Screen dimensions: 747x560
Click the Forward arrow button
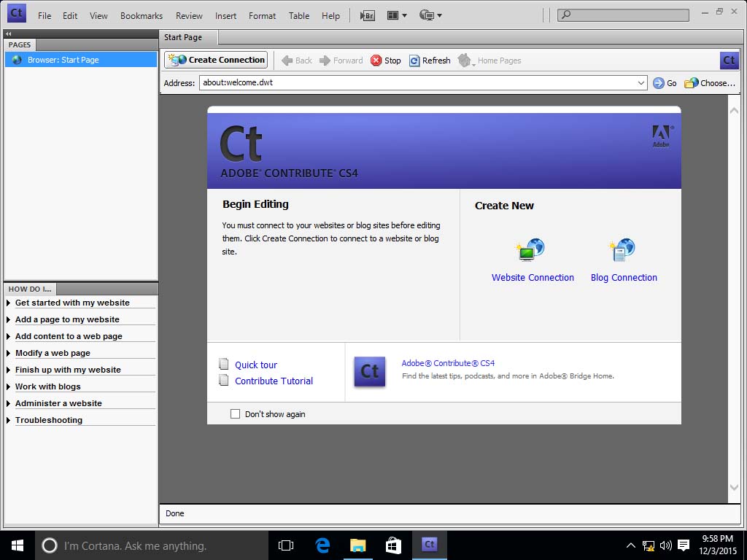tap(341, 61)
